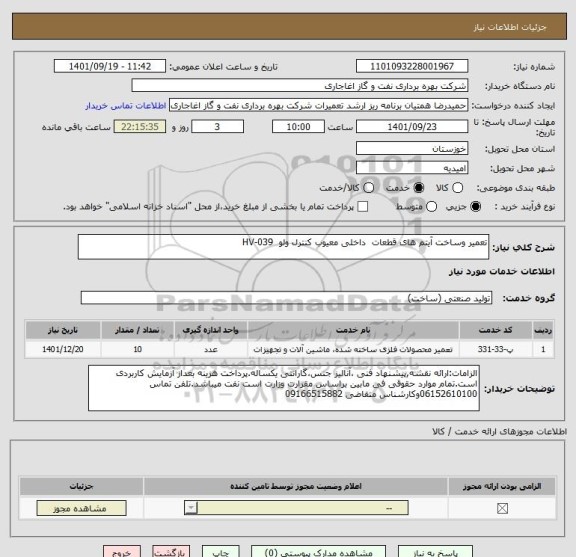Click the deadline time field 10:00
This screenshot has width=576, height=557.
(x=298, y=127)
